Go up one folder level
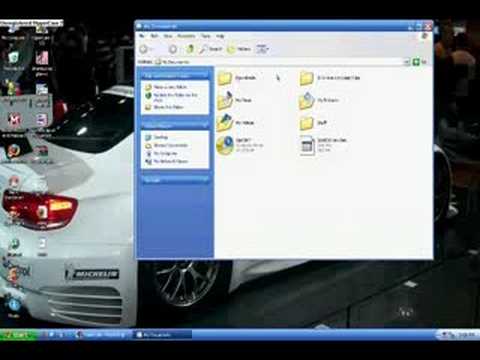480x360 pixels. 190,49
